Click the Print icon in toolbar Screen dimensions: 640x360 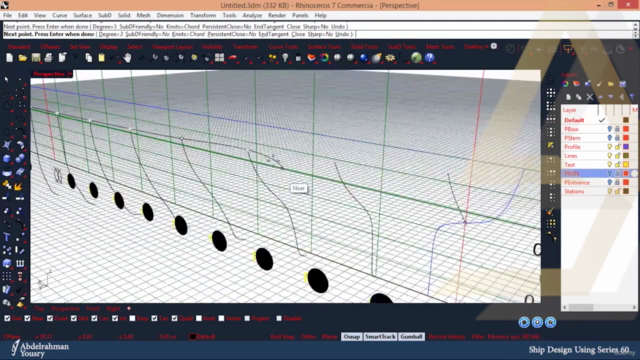point(49,58)
